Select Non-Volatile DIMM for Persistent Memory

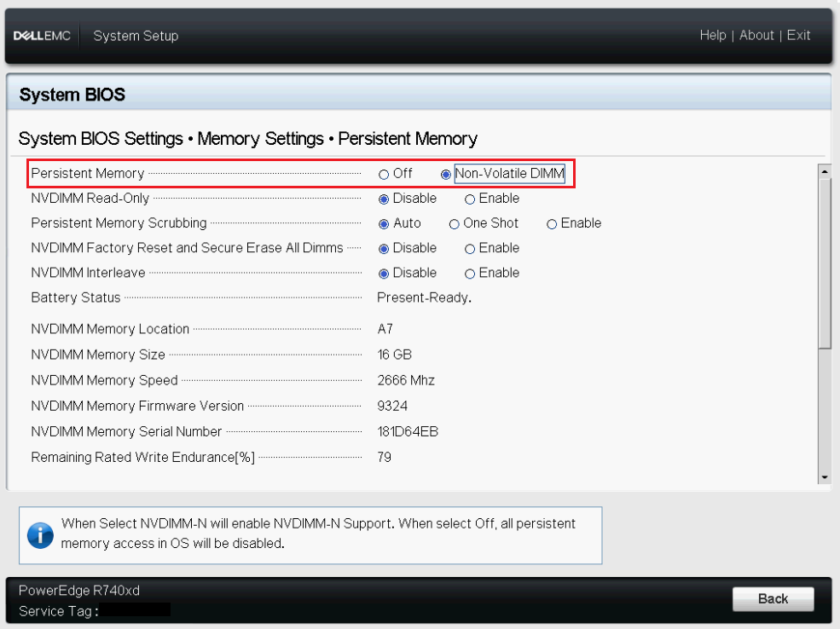[x=446, y=174]
